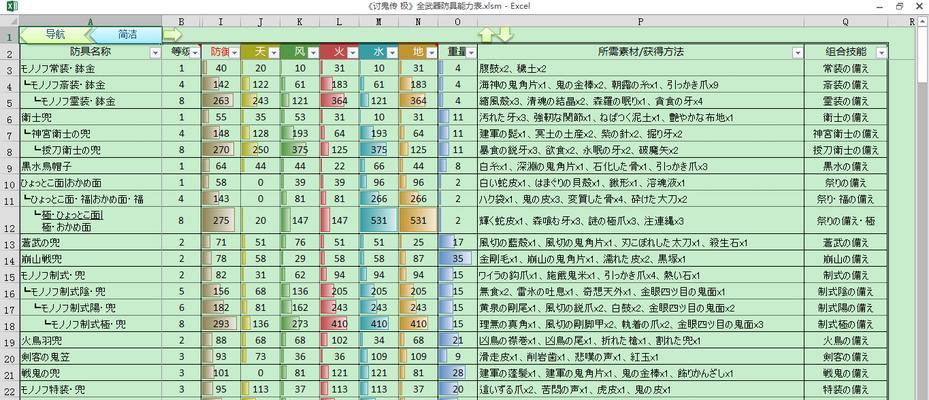Select column A header

[x=91, y=21]
